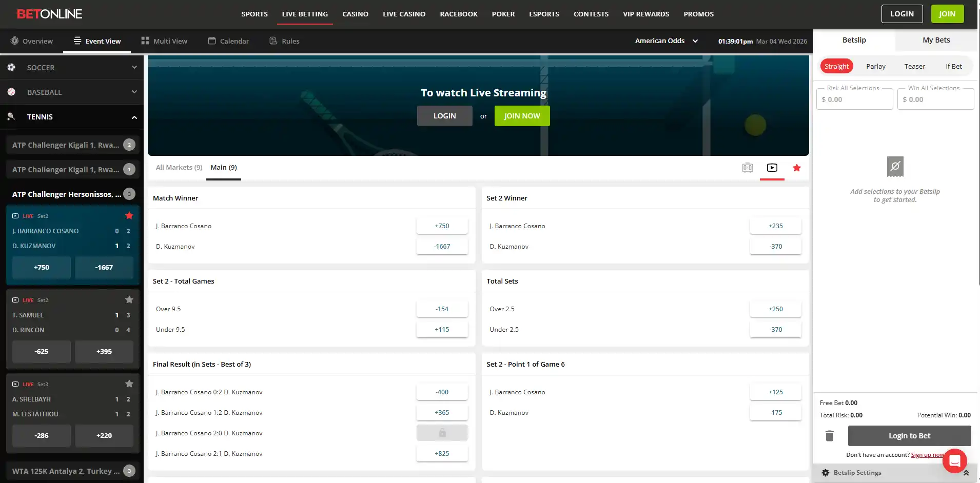
Task: Select -286 odds for A. Shelbayh
Action: point(42,435)
